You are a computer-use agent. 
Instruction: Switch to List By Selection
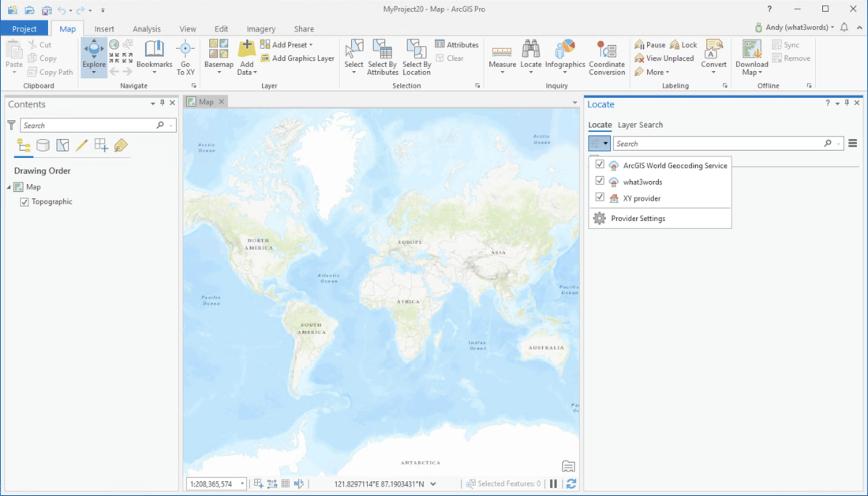62,145
